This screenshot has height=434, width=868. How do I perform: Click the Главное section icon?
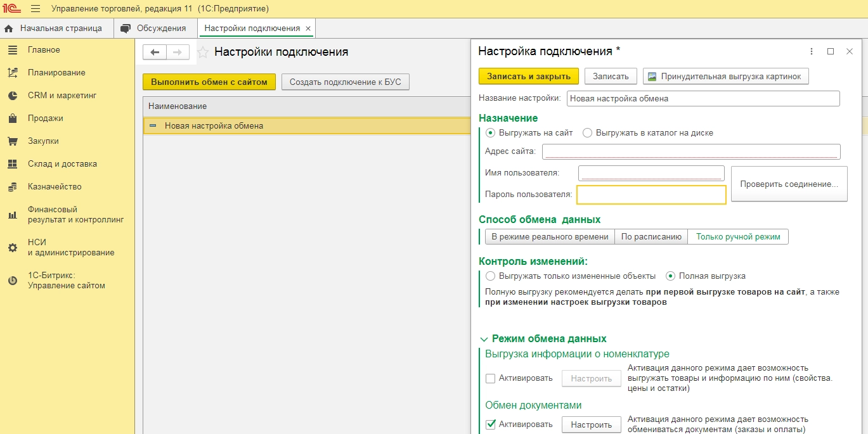coord(13,50)
